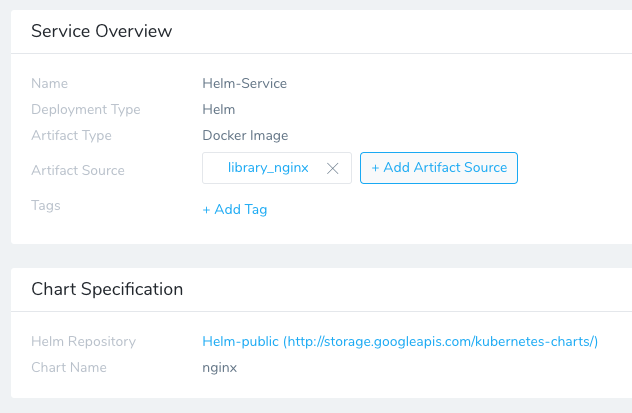Click the Service Overview heading

coord(102,31)
